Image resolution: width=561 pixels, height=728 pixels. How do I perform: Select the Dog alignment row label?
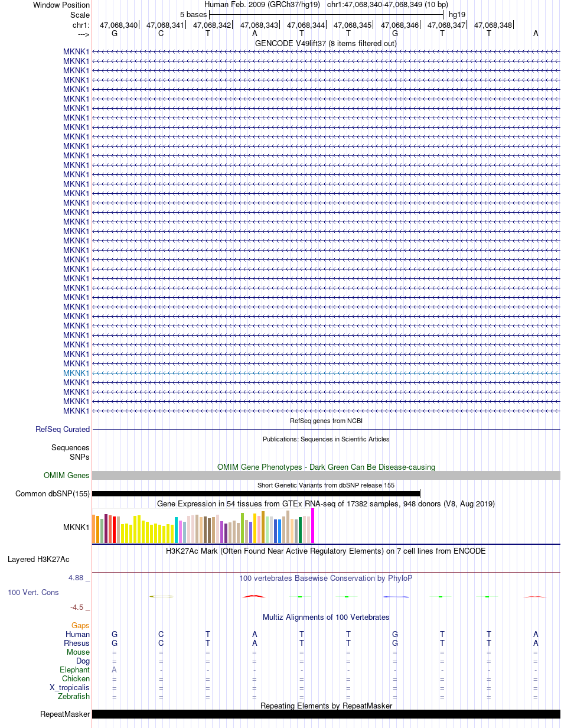coord(83,661)
